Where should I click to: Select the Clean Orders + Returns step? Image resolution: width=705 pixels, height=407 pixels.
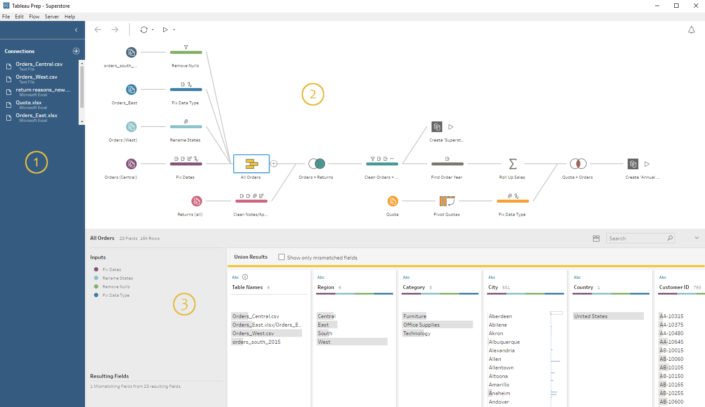pyautogui.click(x=382, y=163)
